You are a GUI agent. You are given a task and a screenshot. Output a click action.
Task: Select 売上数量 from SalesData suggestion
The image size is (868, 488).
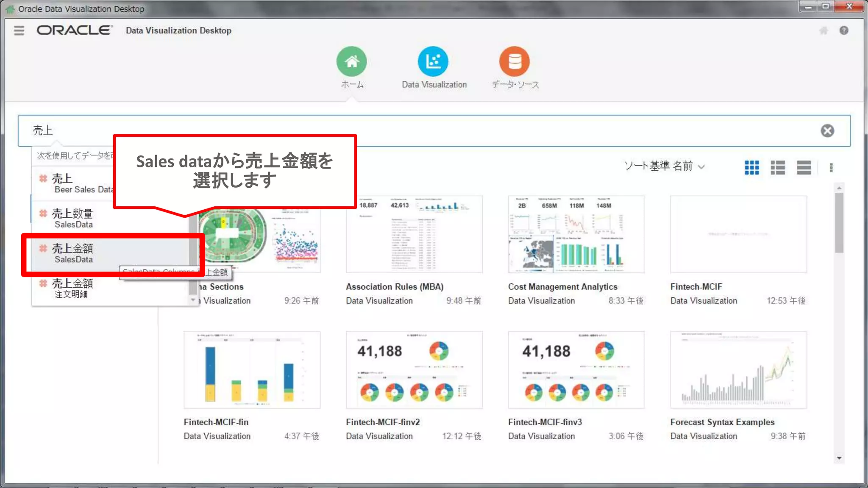pyautogui.click(x=110, y=219)
